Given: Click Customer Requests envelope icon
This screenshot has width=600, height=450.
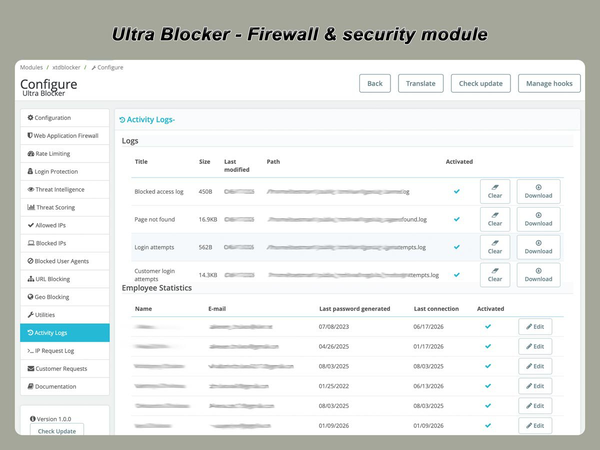Looking at the screenshot, I should (x=31, y=368).
